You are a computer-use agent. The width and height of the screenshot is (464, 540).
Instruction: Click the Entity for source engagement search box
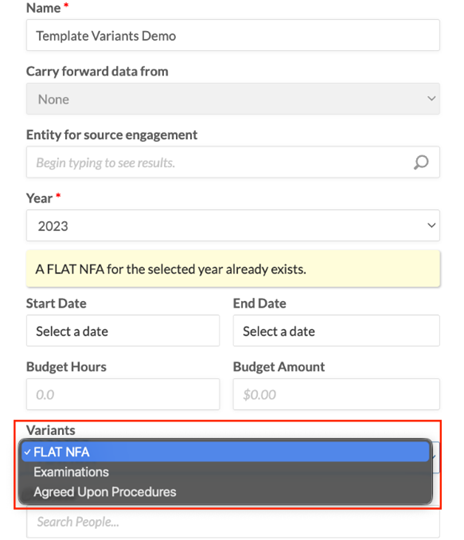point(233,162)
